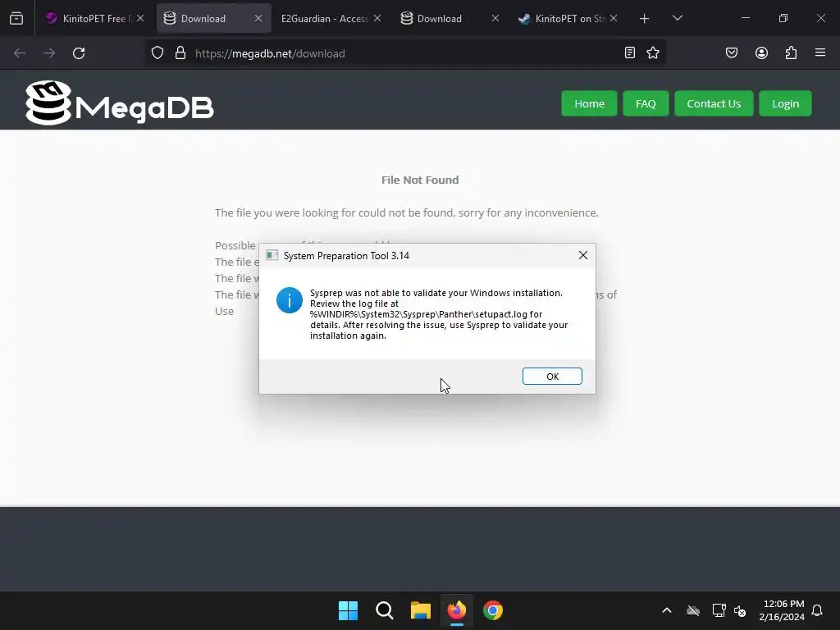Viewport: 840px width, 630px height.
Task: Expand the list all tabs dropdown
Action: coord(677,18)
